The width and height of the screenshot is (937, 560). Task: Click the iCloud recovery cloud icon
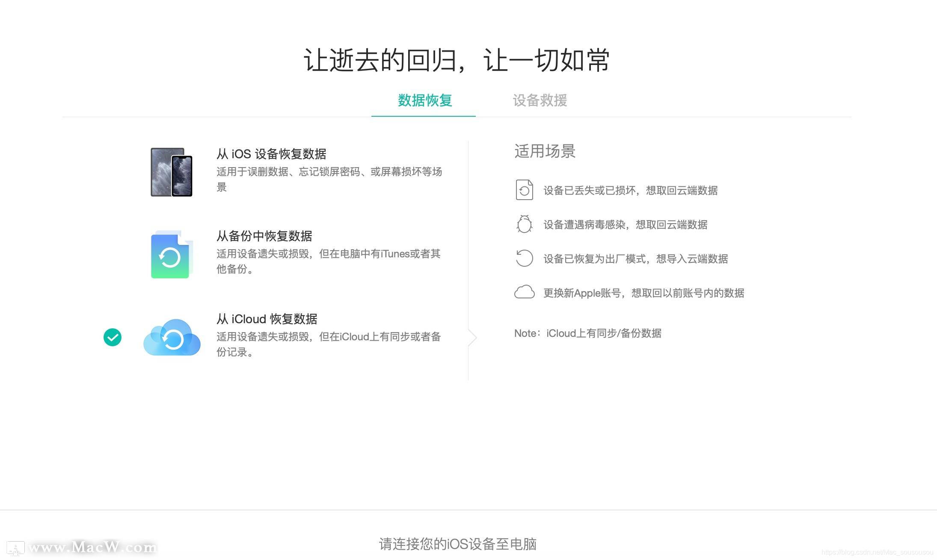(x=172, y=337)
